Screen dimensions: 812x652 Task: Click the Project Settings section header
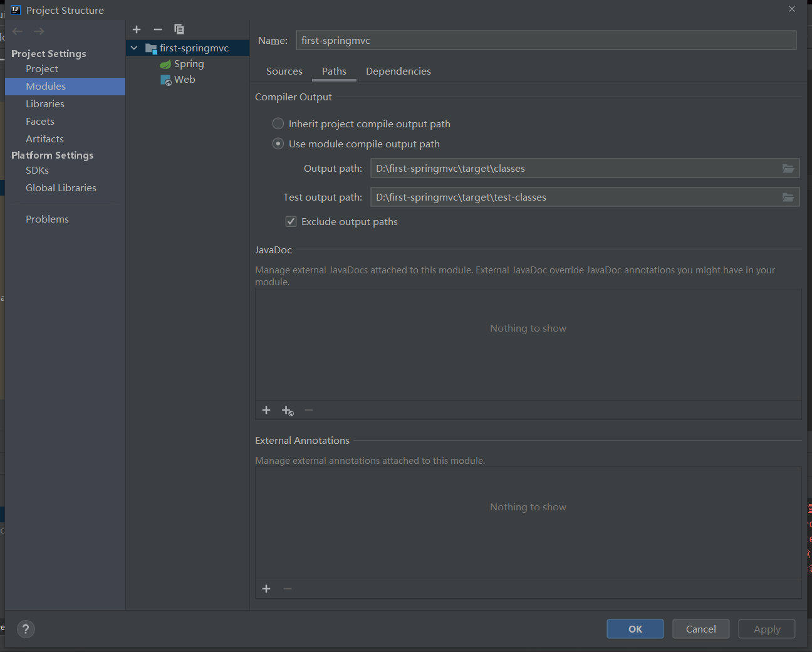[49, 54]
